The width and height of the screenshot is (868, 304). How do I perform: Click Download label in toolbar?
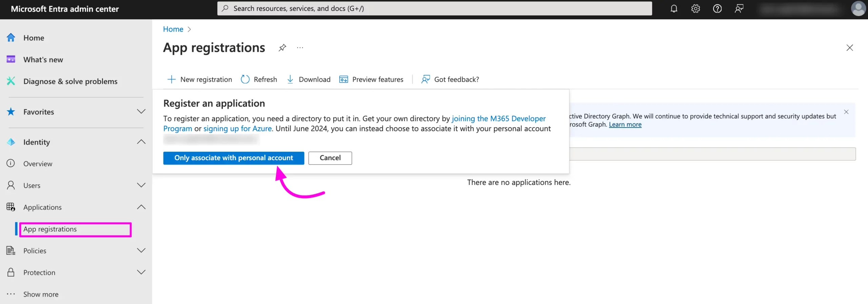314,79
